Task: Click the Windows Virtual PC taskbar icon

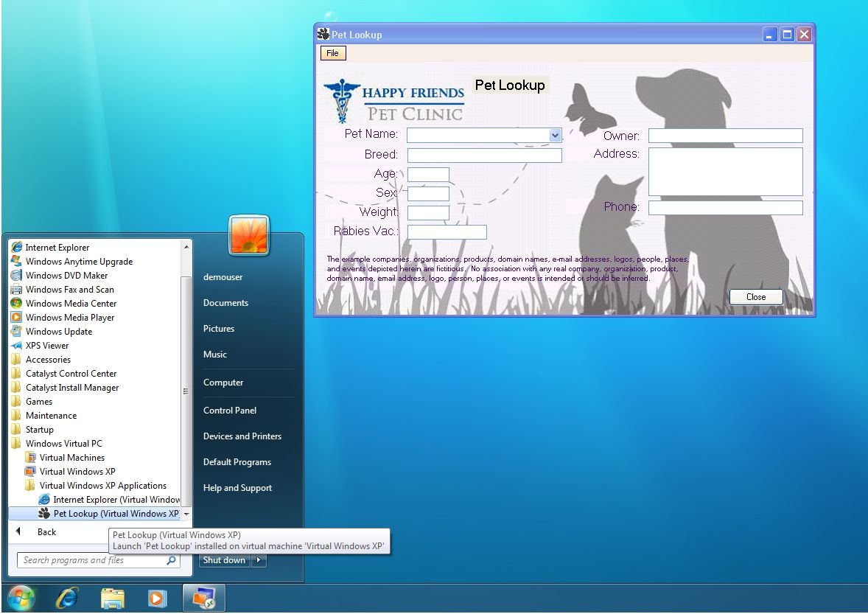Action: 203,598
